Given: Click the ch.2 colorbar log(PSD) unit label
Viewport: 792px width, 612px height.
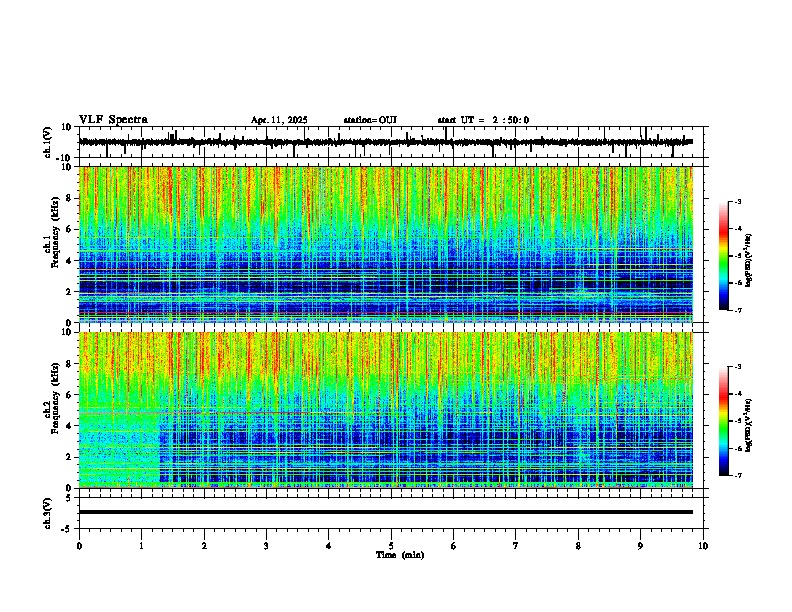Looking at the screenshot, I should point(749,425).
